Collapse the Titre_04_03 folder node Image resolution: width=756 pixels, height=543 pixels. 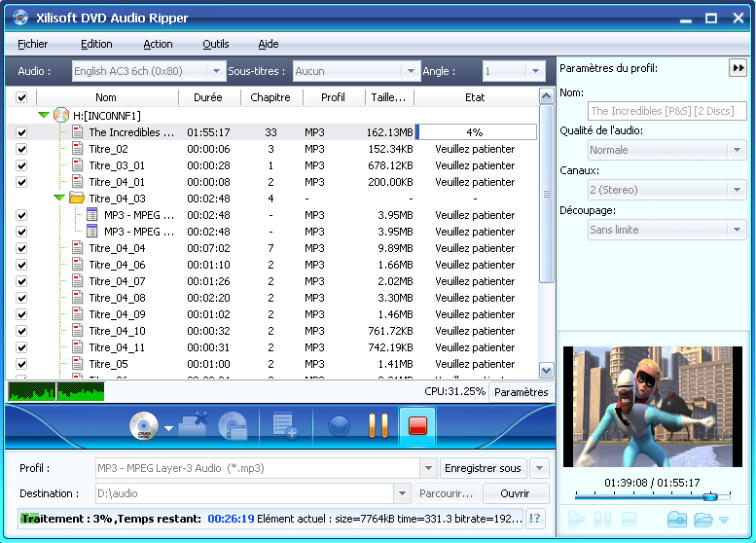pos(58,198)
